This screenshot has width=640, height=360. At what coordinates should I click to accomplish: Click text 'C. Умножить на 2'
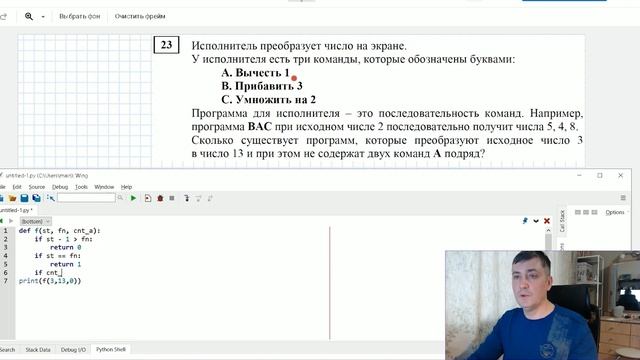pos(269,100)
